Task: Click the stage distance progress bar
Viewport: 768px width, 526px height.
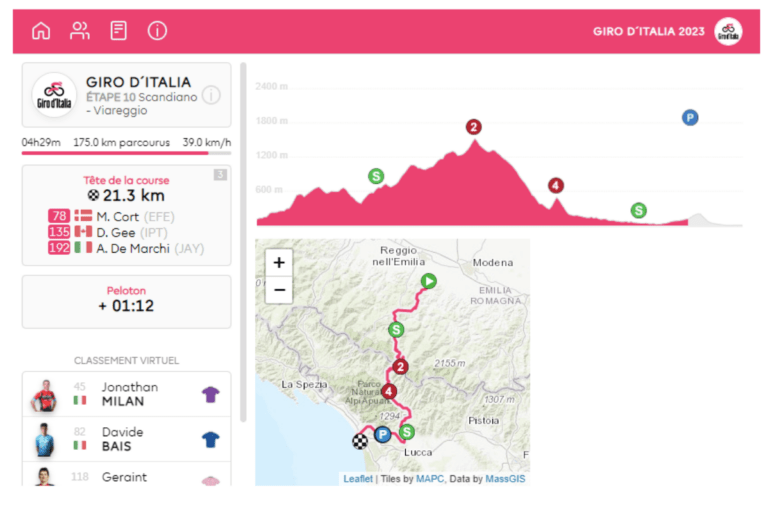Action: point(126,153)
